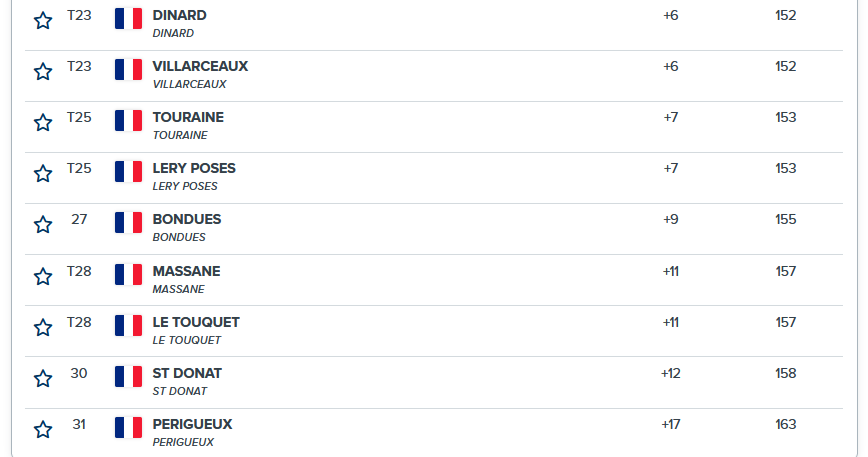Select LE TOUQUET score of +11
Viewport: 868px width, 457px height.
670,323
